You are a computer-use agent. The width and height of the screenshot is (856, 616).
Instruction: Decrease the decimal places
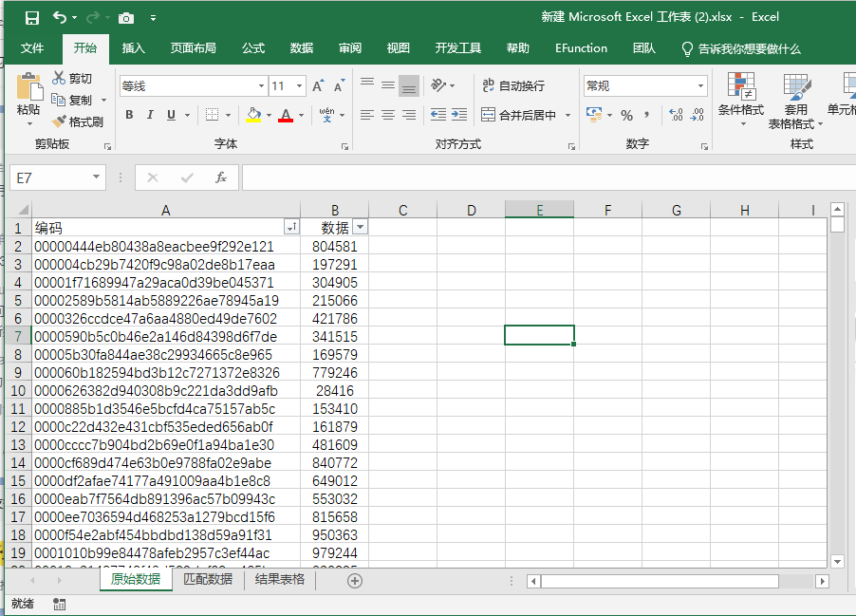point(698,115)
